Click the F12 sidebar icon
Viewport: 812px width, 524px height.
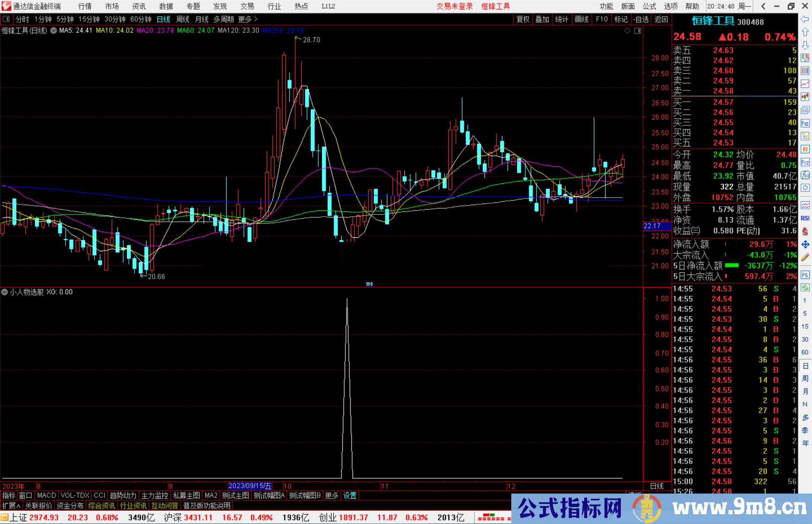(x=805, y=162)
